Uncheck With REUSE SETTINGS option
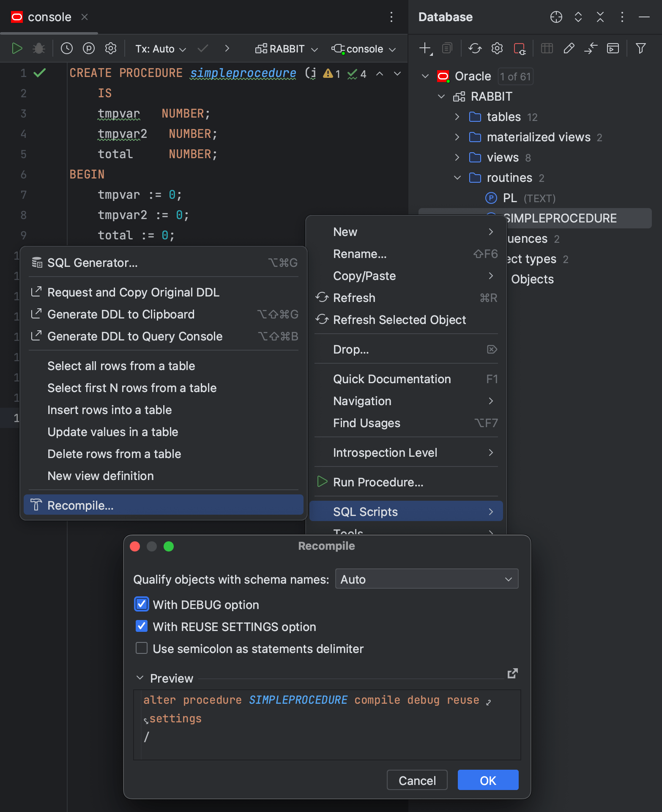 (142, 626)
